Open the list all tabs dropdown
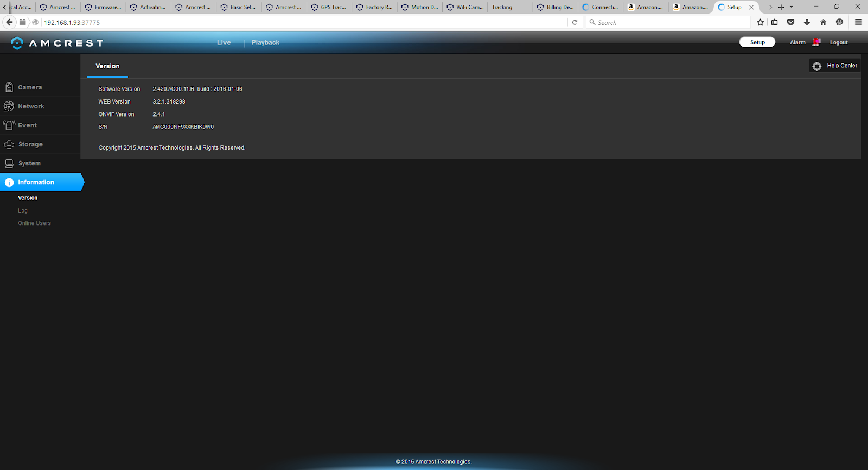 [x=792, y=7]
